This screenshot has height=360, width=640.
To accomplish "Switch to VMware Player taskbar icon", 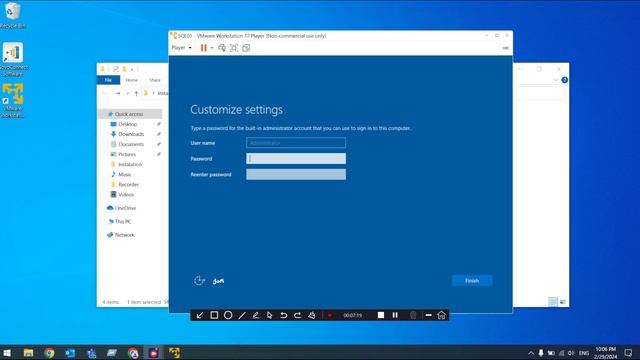I will tap(174, 353).
